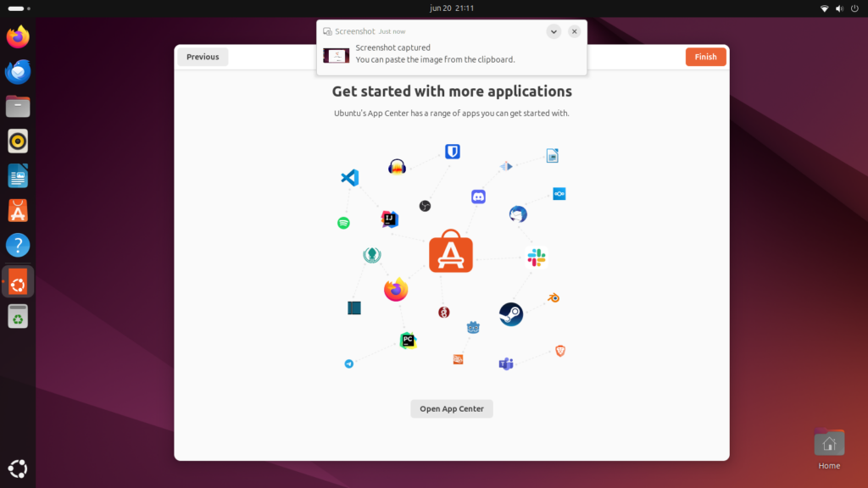Click the Discord icon
Image resolution: width=868 pixels, height=488 pixels.
click(x=478, y=197)
